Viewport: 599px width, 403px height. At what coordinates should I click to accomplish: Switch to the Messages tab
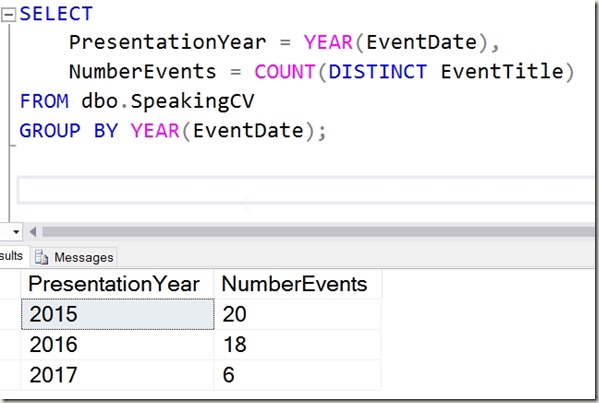(x=74, y=257)
